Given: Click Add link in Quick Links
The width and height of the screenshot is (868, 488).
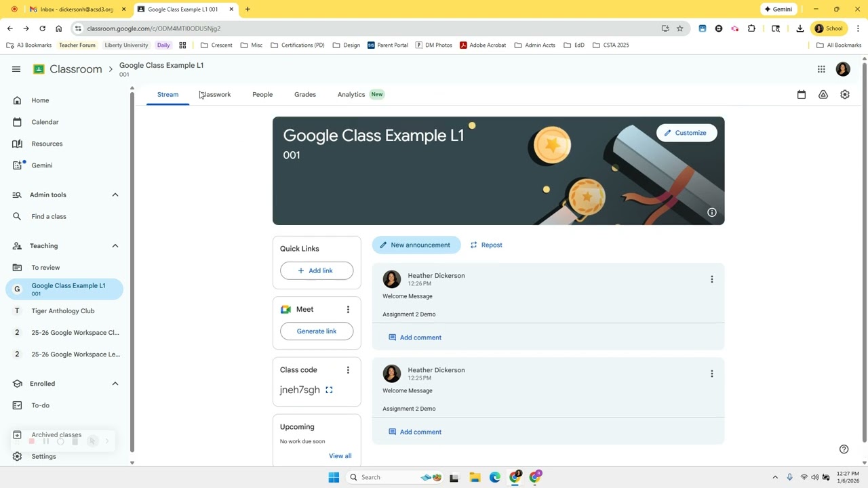Looking at the screenshot, I should (317, 270).
